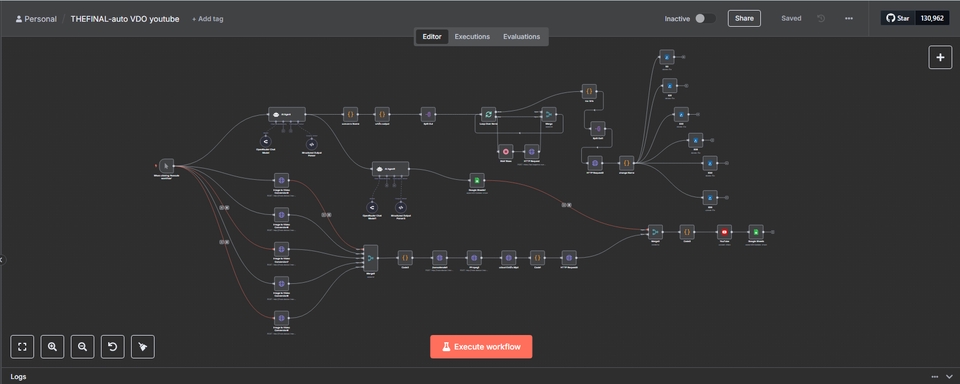Screen dimensions: 960x384
Task: Click the output plus handle after final Google Sheets node
Action: pyautogui.click(x=773, y=232)
